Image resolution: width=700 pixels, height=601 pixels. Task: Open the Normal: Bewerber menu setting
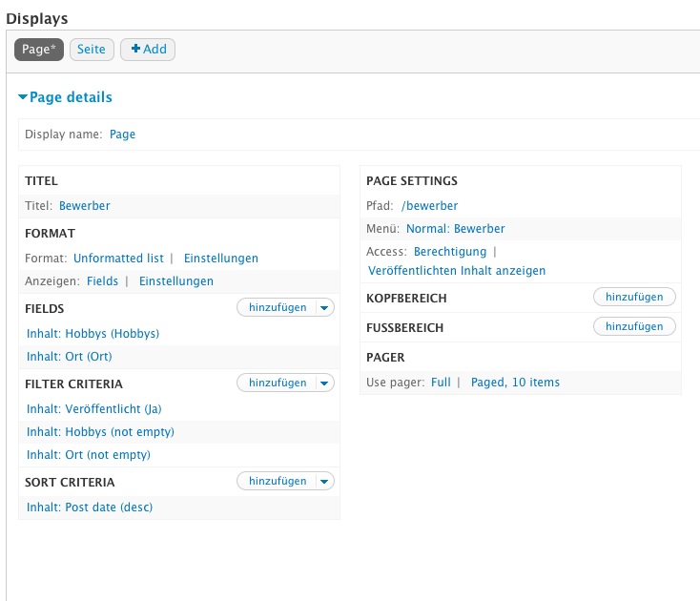455,229
